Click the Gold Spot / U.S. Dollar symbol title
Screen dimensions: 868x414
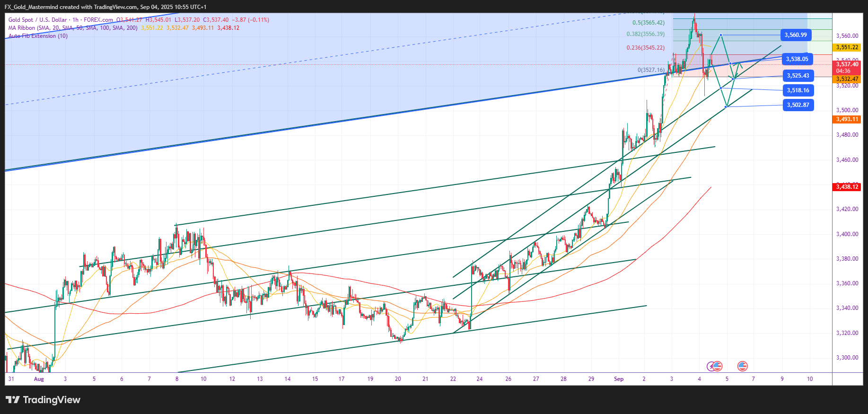pos(38,20)
